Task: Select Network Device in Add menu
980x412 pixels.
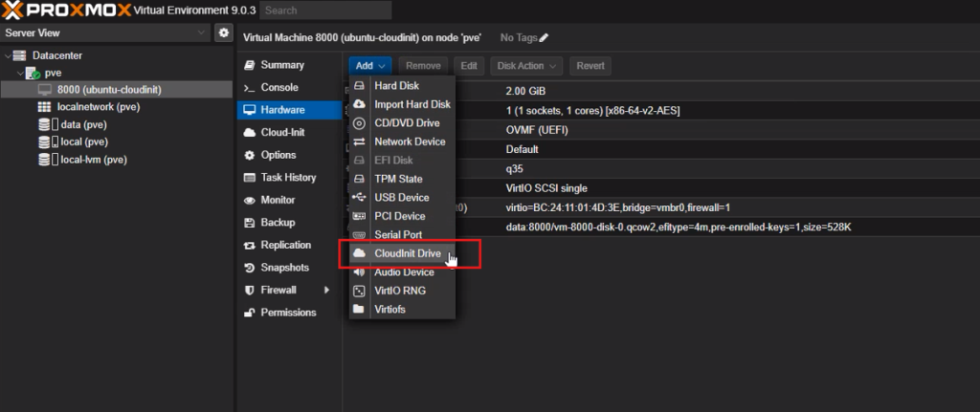Action: pyautogui.click(x=409, y=141)
